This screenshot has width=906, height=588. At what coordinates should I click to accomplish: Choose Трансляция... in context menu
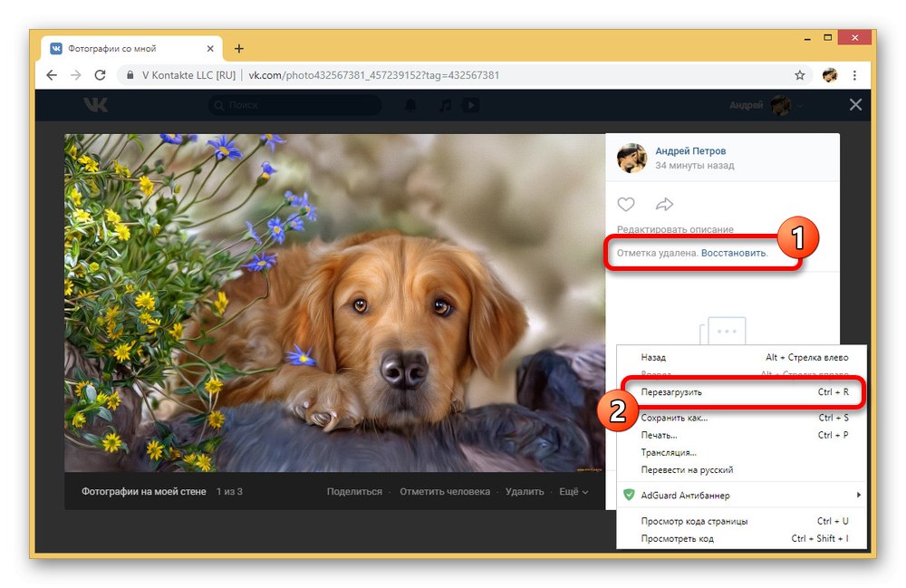(741, 452)
